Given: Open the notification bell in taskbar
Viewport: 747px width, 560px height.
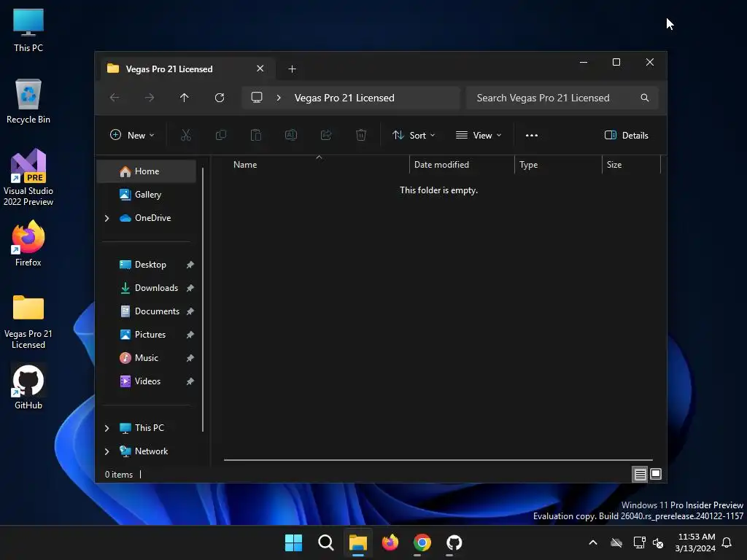Looking at the screenshot, I should coord(727,542).
